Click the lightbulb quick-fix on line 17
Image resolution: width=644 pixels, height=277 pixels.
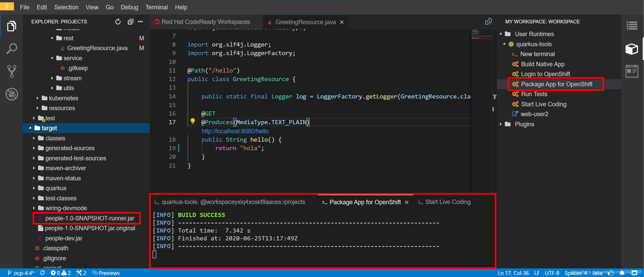tap(193, 121)
